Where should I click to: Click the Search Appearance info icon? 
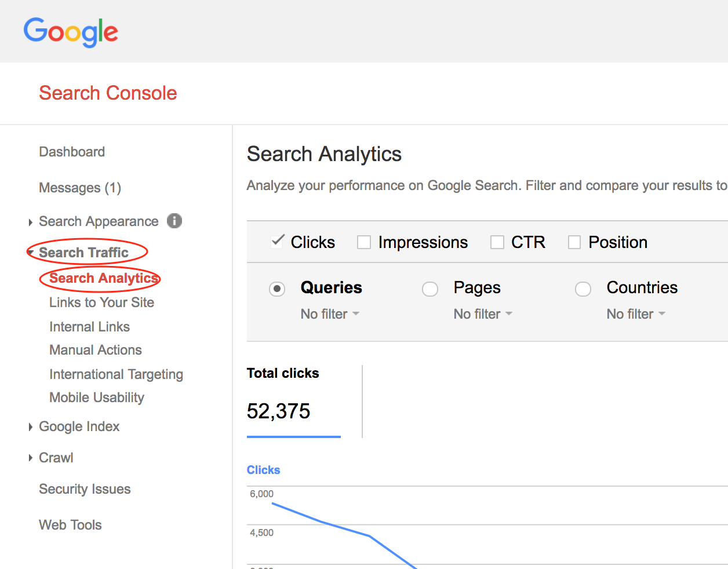tap(174, 221)
